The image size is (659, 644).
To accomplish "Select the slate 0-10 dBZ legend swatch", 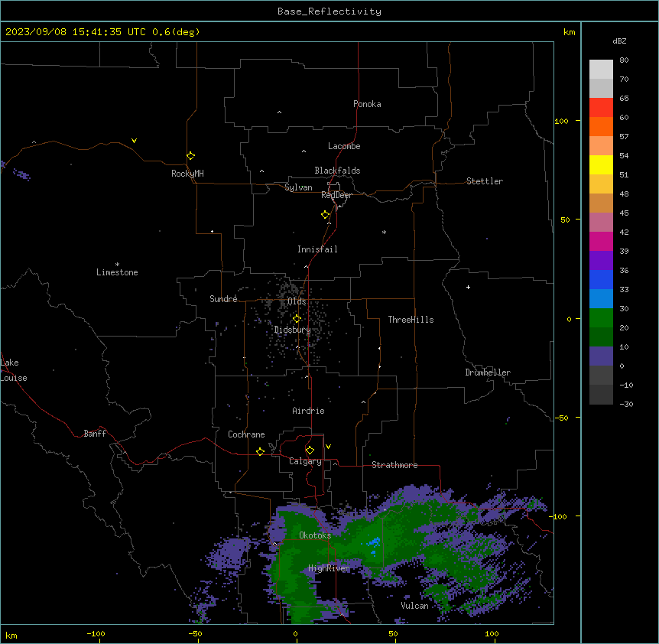I will click(x=601, y=356).
